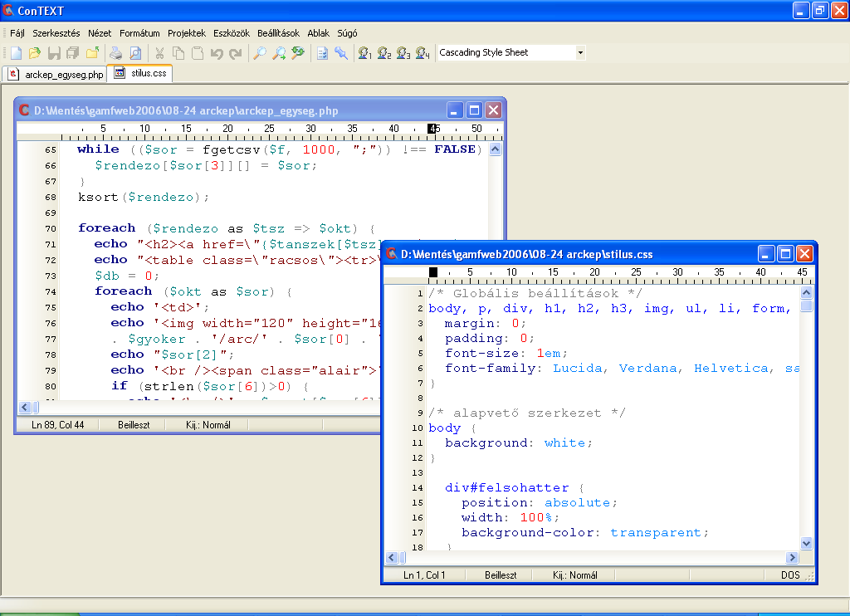Maximize the stilus.css child window
This screenshot has height=616, width=850.
click(785, 254)
